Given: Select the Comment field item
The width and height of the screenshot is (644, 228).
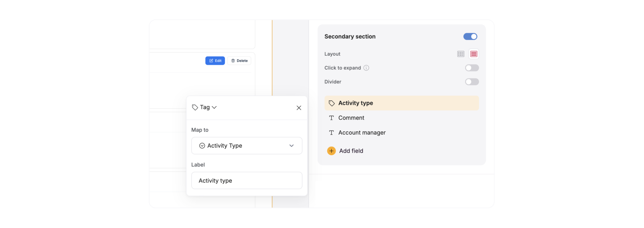Looking at the screenshot, I should tap(351, 118).
